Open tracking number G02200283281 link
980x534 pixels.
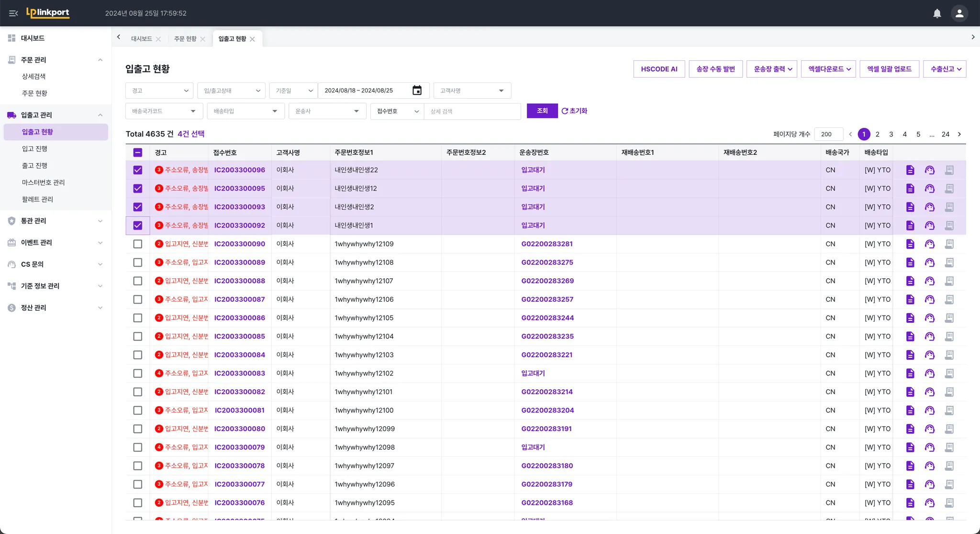coord(547,244)
